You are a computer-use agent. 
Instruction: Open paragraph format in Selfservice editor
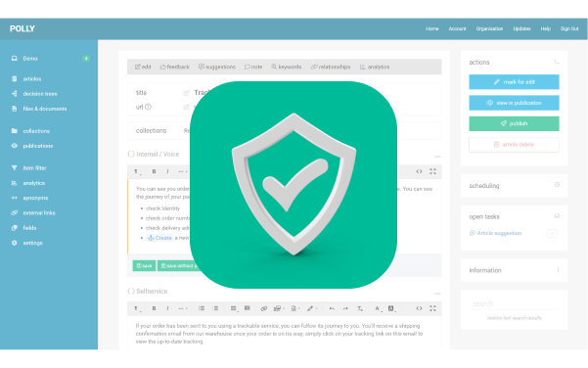point(138,308)
